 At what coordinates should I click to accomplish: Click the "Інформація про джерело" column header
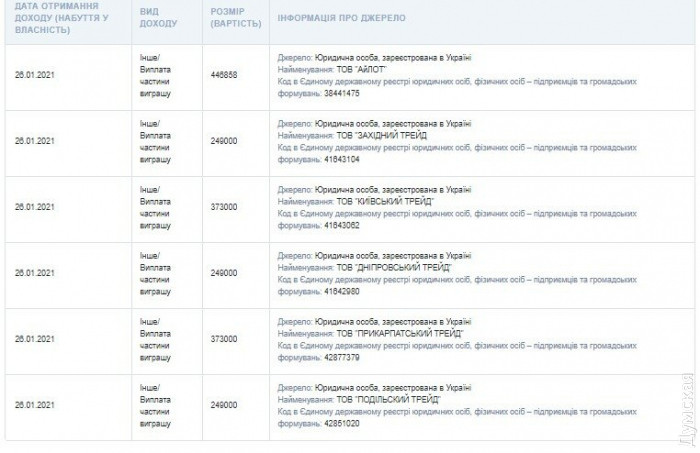[334, 18]
